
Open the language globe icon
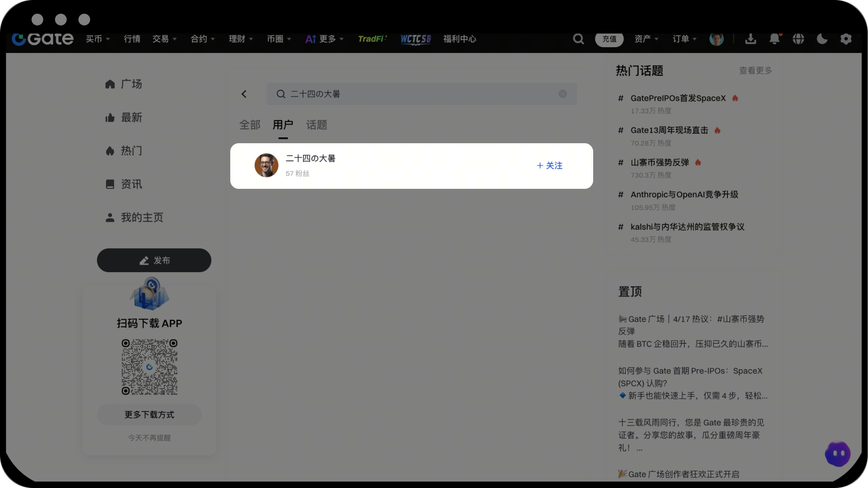[x=798, y=39]
